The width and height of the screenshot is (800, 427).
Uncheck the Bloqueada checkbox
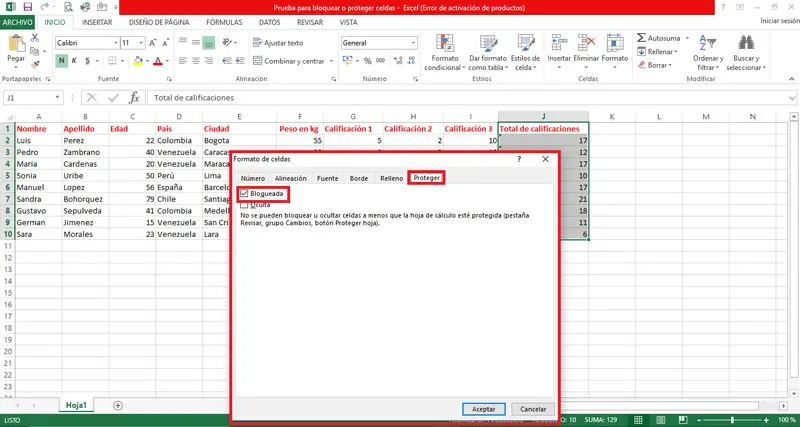pyautogui.click(x=244, y=193)
